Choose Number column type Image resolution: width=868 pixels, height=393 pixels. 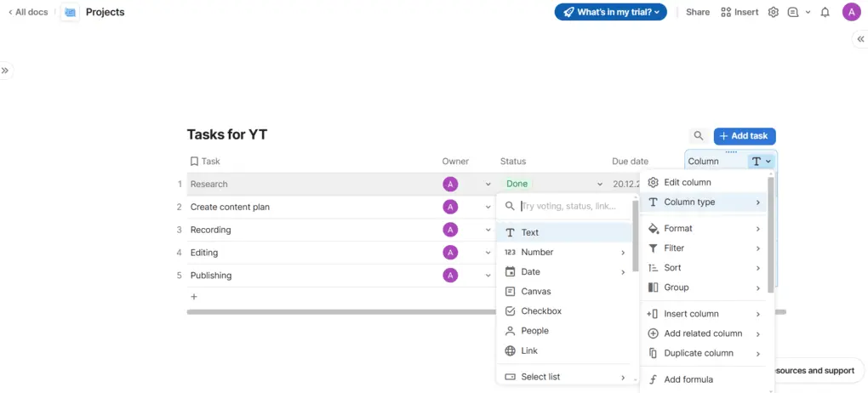pos(564,252)
